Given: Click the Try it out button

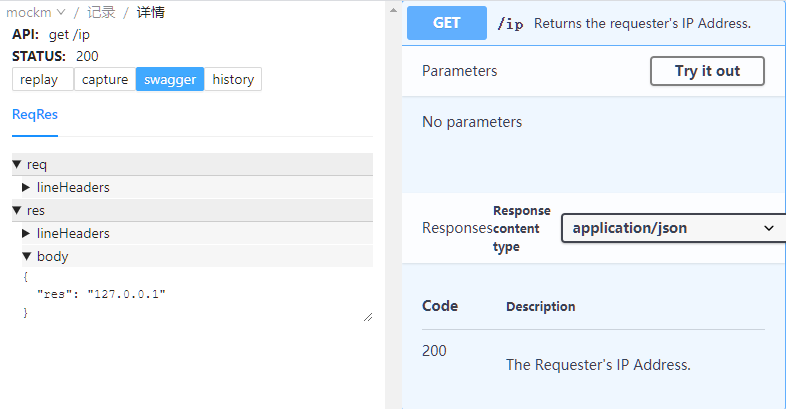Looking at the screenshot, I should (707, 71).
